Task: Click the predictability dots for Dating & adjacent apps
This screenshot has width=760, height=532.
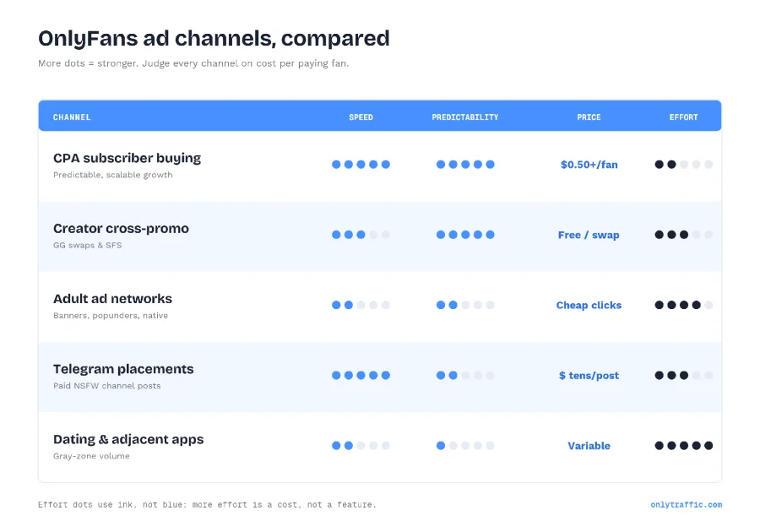Action: click(x=465, y=445)
